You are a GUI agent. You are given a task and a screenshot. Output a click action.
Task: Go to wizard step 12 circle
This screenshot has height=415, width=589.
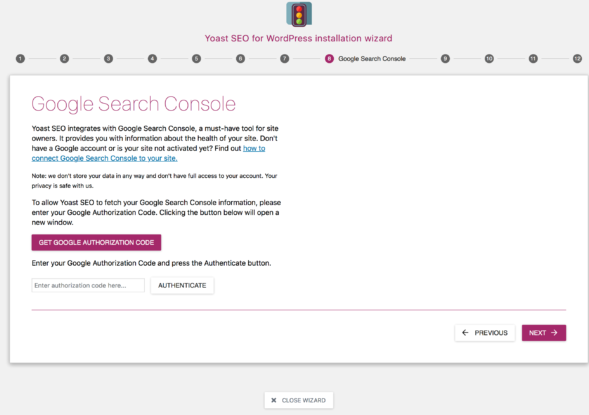[577, 59]
